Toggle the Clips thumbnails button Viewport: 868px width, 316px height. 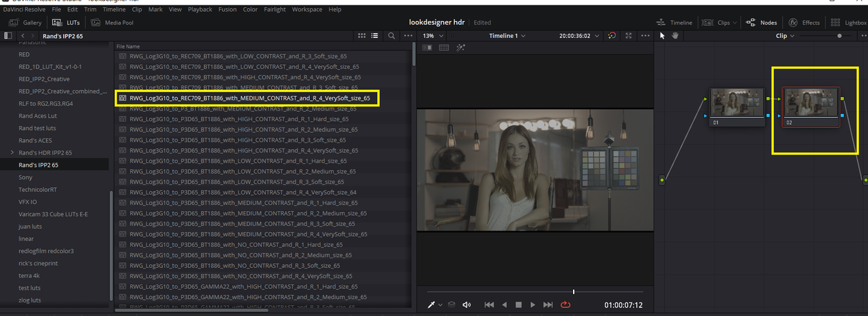[x=715, y=22]
